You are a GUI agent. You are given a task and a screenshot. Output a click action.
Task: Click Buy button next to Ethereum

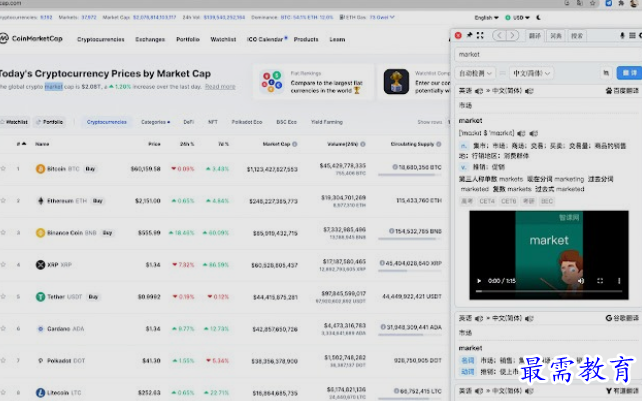click(97, 201)
